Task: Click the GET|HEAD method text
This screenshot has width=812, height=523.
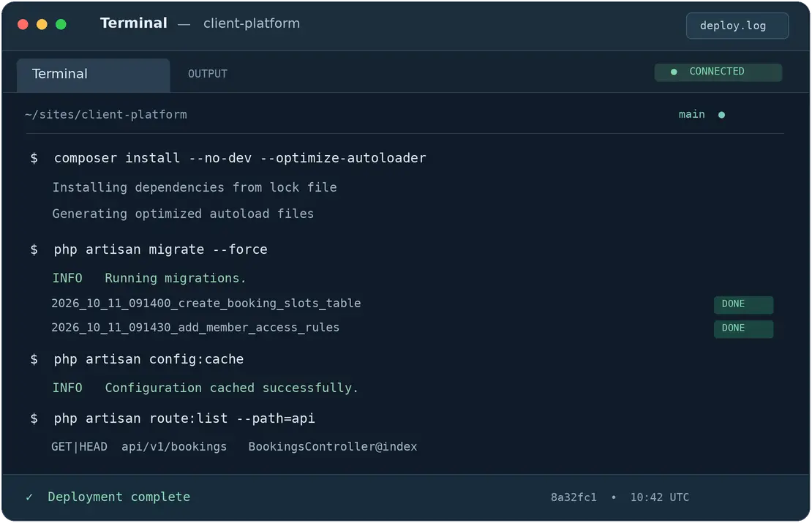Action: (79, 447)
